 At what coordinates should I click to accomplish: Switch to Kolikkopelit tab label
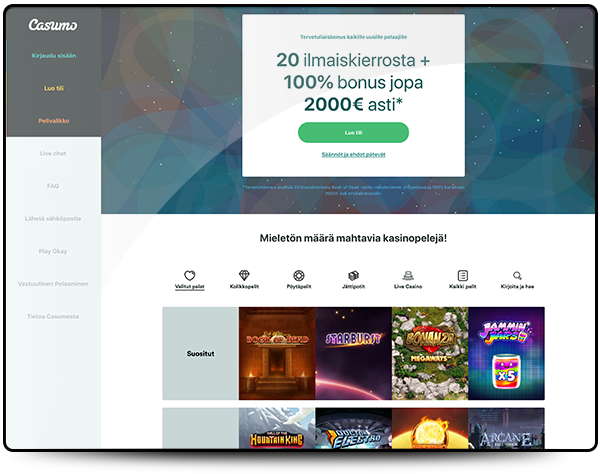coord(244,287)
